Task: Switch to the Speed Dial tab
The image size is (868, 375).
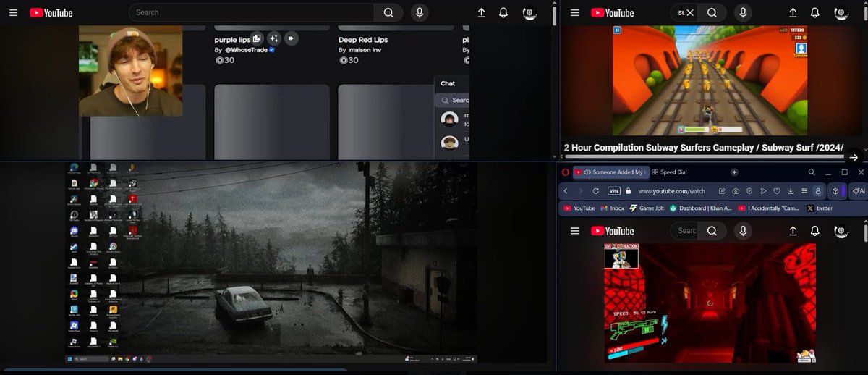Action: pos(669,172)
